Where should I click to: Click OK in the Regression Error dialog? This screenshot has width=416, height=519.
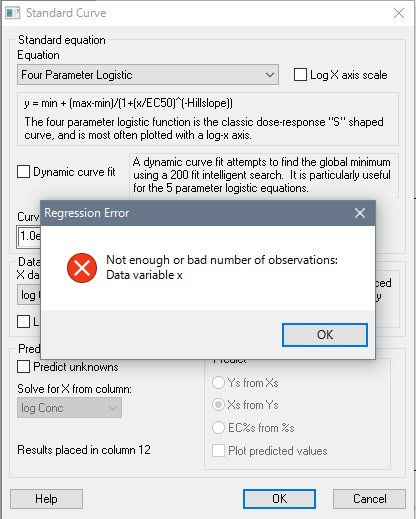[325, 335]
